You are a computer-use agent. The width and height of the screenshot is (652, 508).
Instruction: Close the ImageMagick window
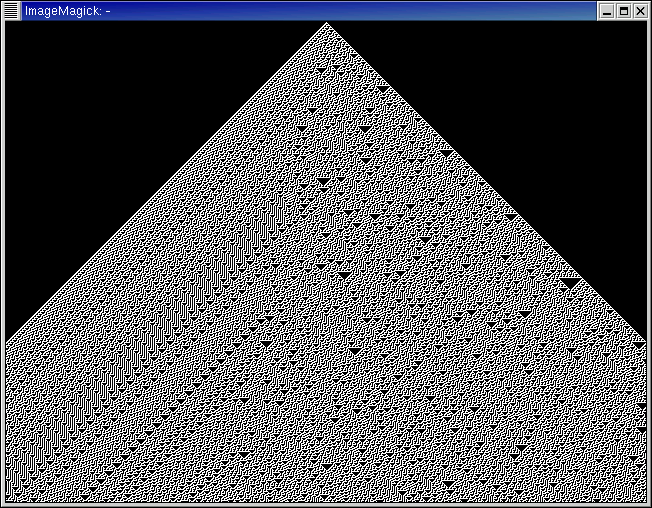641,11
